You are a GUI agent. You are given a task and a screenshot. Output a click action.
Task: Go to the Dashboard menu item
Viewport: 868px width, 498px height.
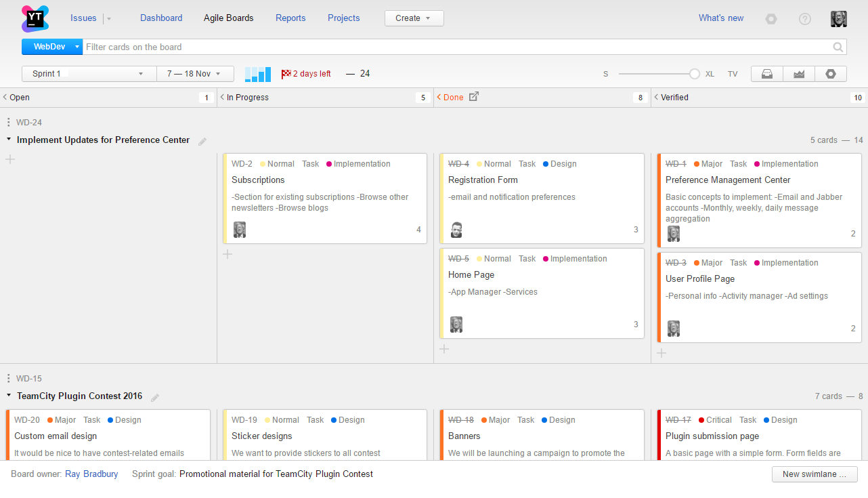tap(161, 18)
